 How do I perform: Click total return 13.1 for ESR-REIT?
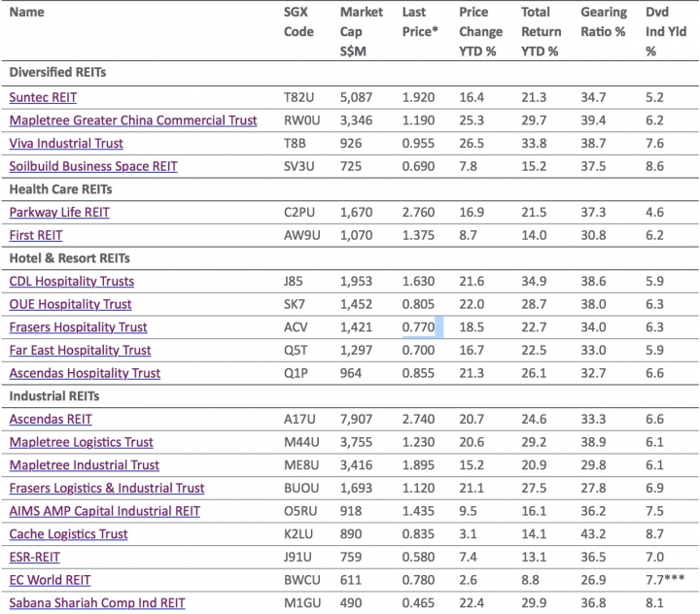point(534,557)
